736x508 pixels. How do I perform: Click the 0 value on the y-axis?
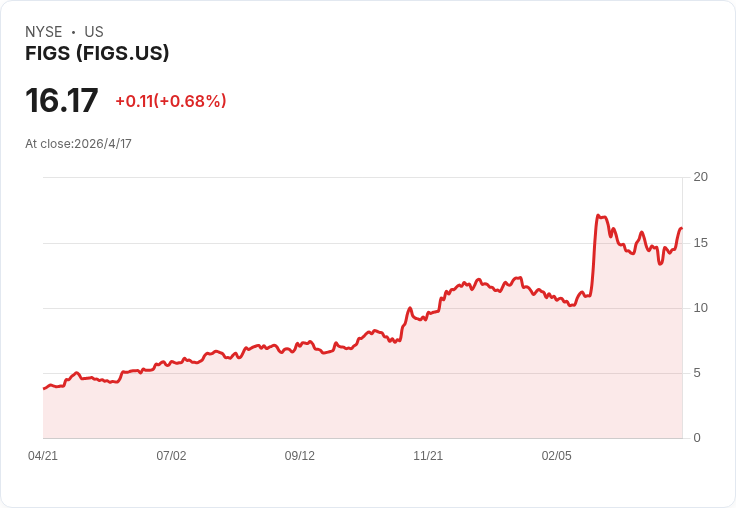click(x=697, y=438)
